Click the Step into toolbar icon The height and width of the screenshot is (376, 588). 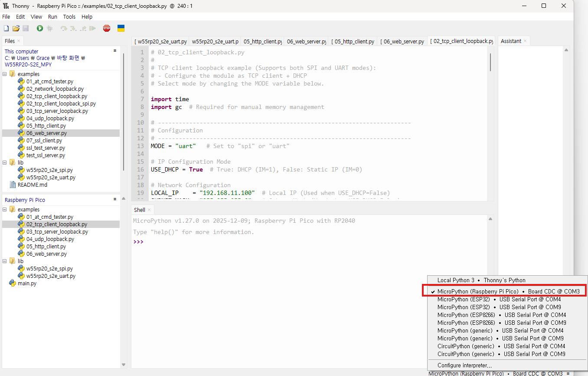point(73,28)
